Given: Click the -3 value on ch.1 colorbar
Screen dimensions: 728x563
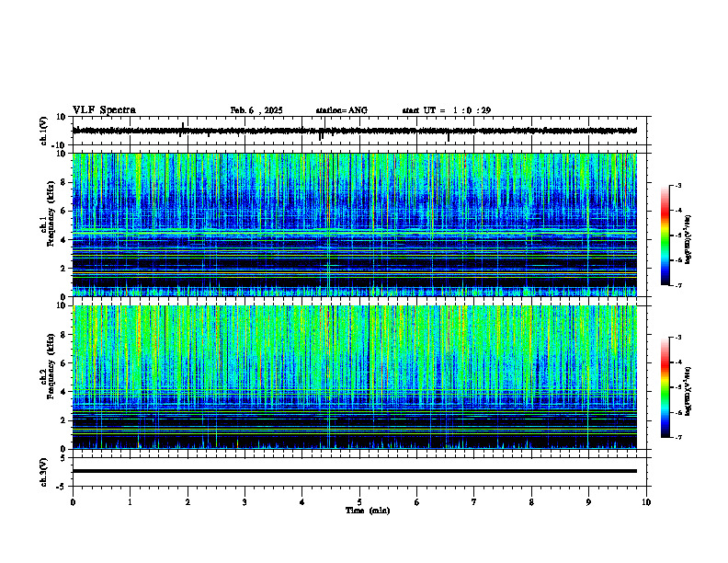Looking at the screenshot, I should (x=677, y=185).
